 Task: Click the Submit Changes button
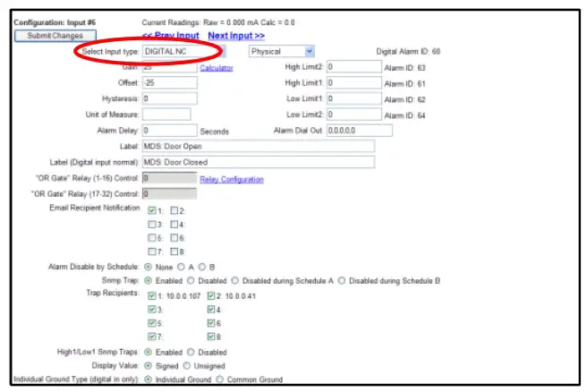(55, 36)
